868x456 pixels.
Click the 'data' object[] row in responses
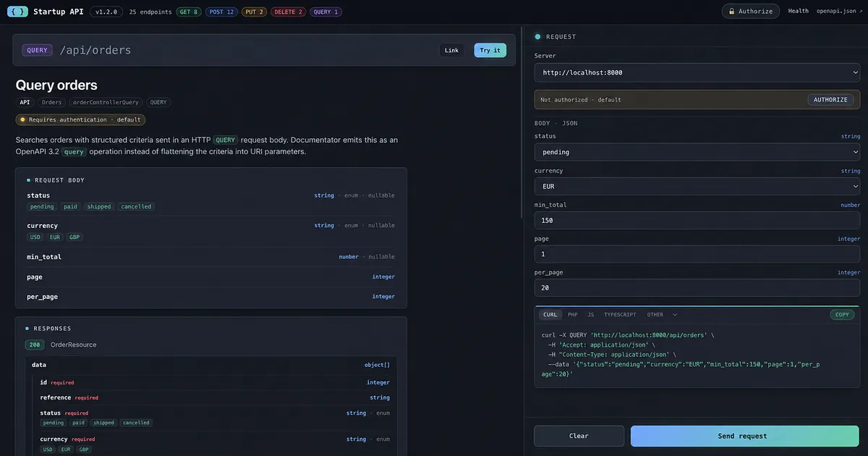[x=210, y=365]
